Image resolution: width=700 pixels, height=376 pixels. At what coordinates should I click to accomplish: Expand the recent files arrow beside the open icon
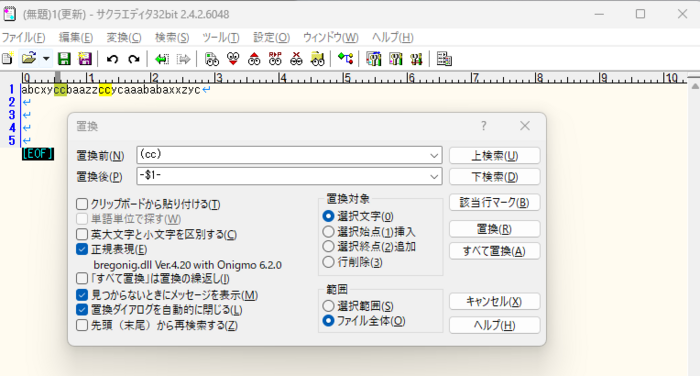pyautogui.click(x=46, y=58)
